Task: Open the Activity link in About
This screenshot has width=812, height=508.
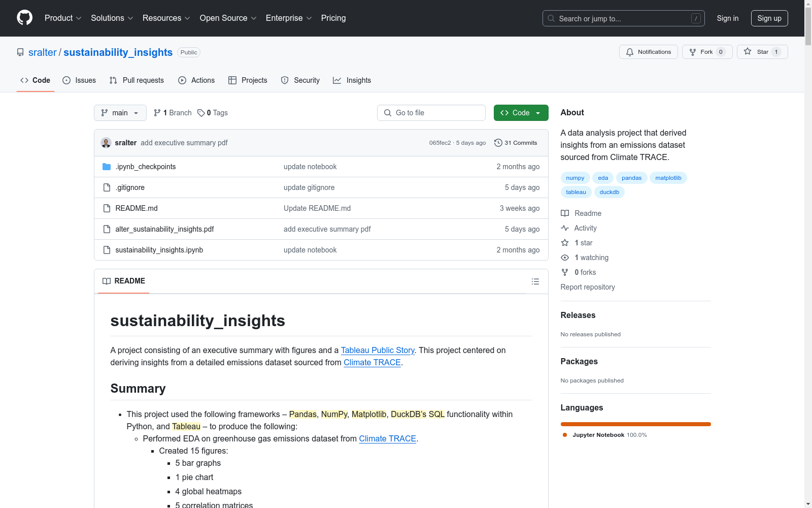Action: [579, 228]
